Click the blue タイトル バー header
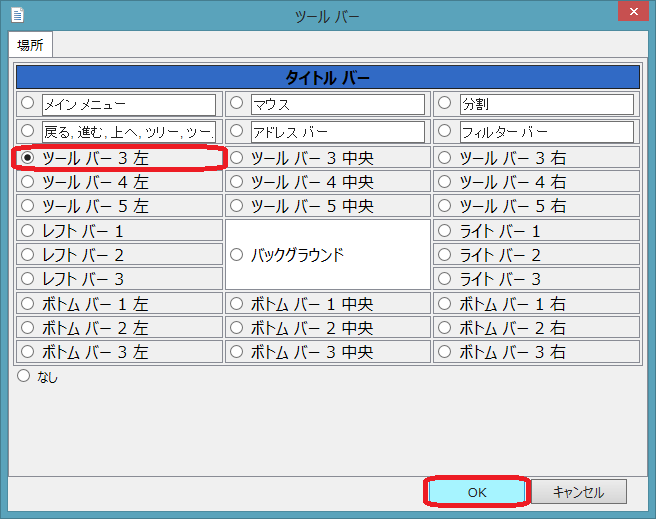The image size is (656, 519). [x=328, y=77]
